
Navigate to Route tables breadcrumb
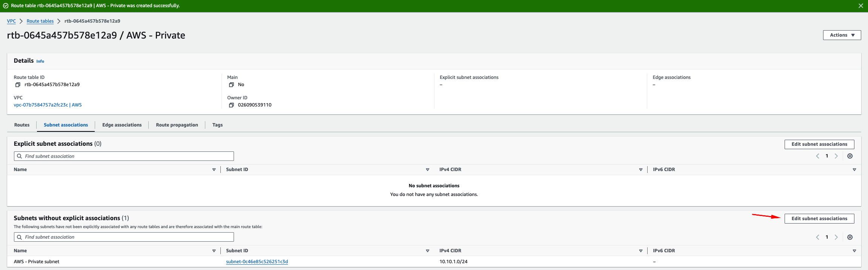(x=40, y=21)
